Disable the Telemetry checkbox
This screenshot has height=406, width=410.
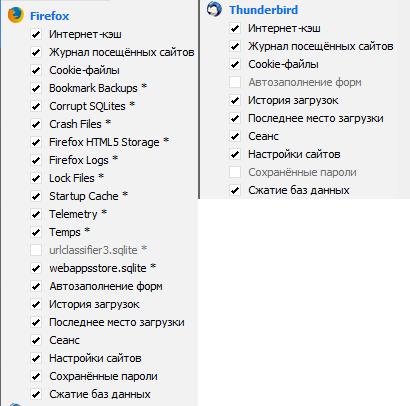(36, 214)
